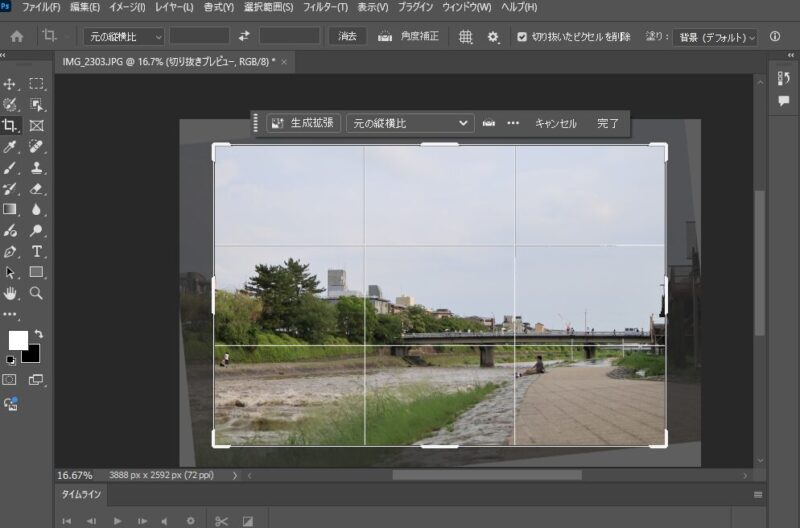Screen dimensions: 800x528
Task: Choose the Brush tool
Action: point(11,168)
